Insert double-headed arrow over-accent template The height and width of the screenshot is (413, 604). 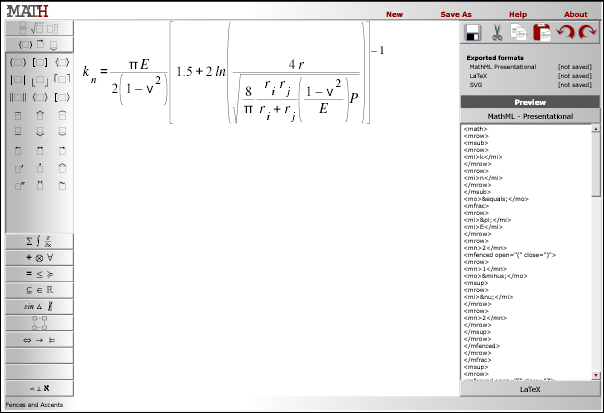(40, 150)
